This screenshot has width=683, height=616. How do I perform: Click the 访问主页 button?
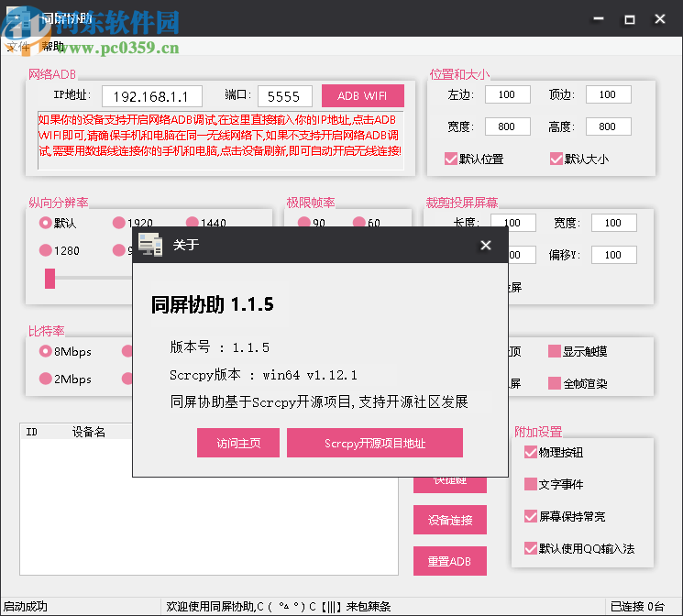coord(238,443)
